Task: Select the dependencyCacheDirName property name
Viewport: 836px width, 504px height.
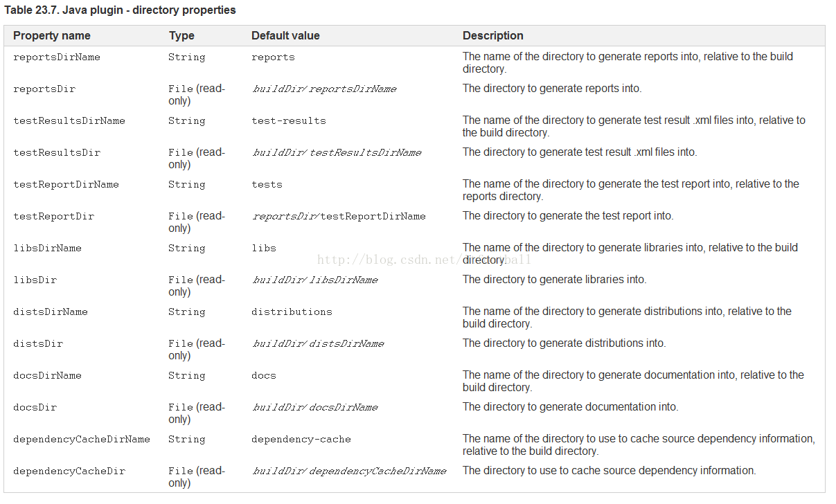Action: [x=82, y=440]
